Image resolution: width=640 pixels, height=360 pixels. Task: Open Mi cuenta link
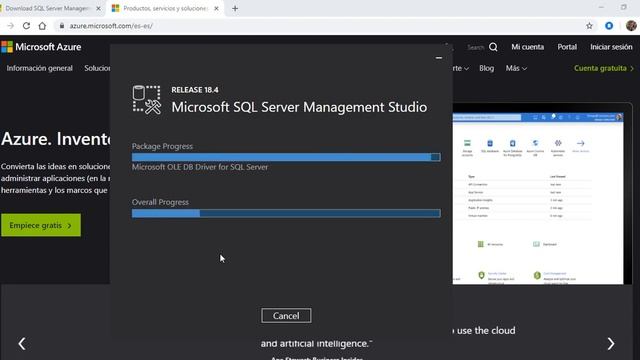click(527, 47)
